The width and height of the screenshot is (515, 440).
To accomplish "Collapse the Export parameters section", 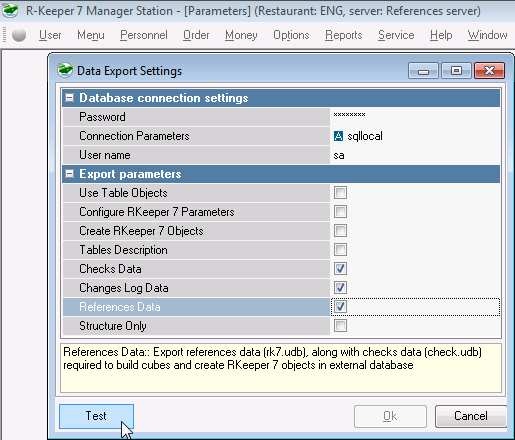I will click(69, 174).
